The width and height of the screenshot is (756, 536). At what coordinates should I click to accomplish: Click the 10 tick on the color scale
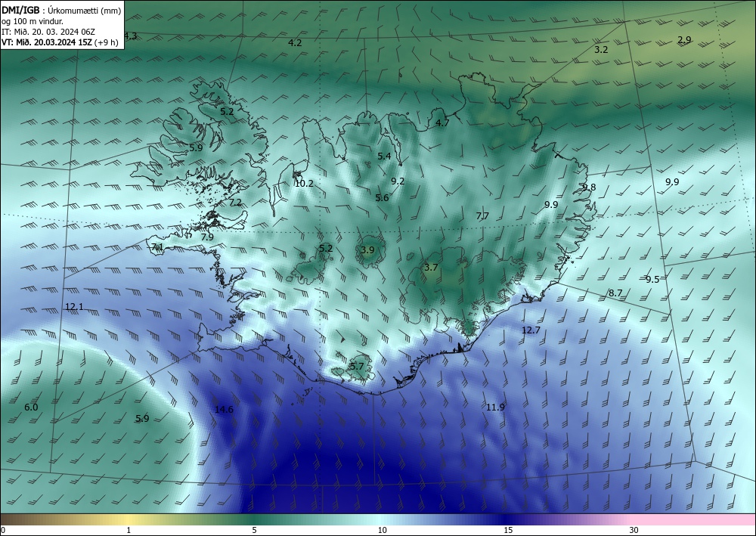(x=383, y=530)
